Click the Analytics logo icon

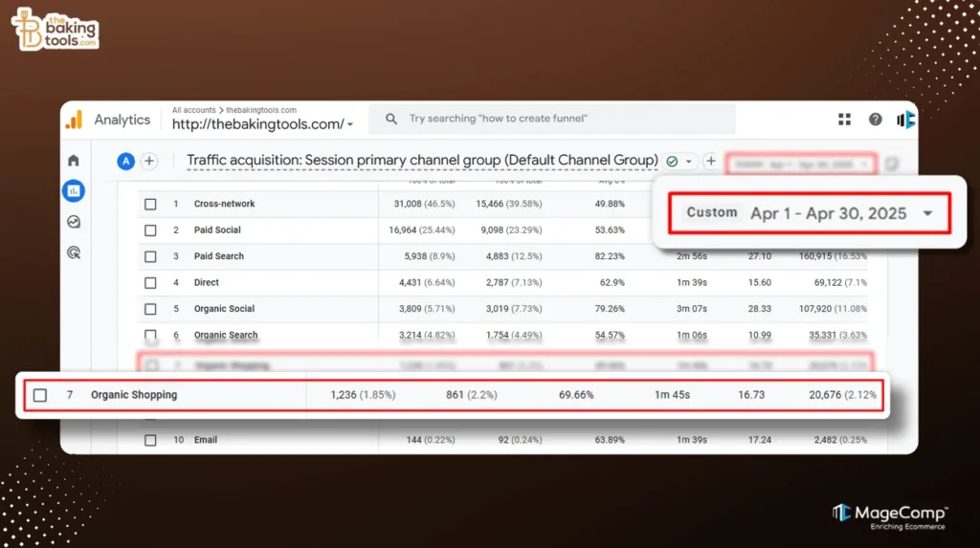tap(74, 120)
